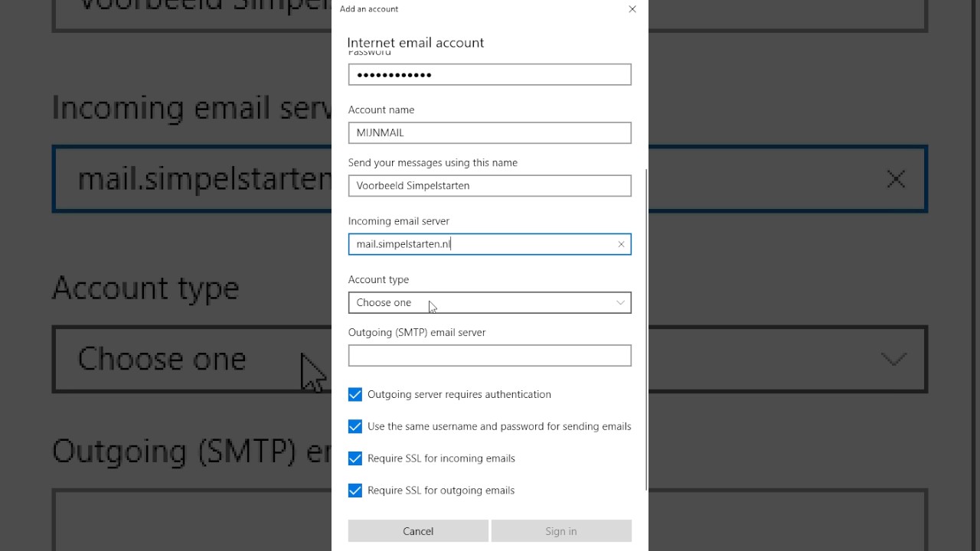Click the Outgoing (SMTP) email server label
Image resolution: width=980 pixels, height=551 pixels.
417,332
